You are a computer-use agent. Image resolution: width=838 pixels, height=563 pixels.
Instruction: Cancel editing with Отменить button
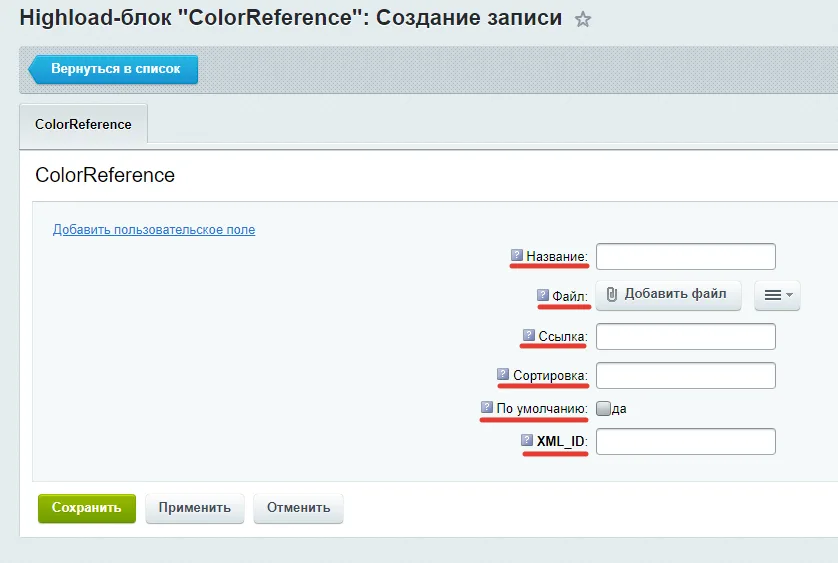298,508
